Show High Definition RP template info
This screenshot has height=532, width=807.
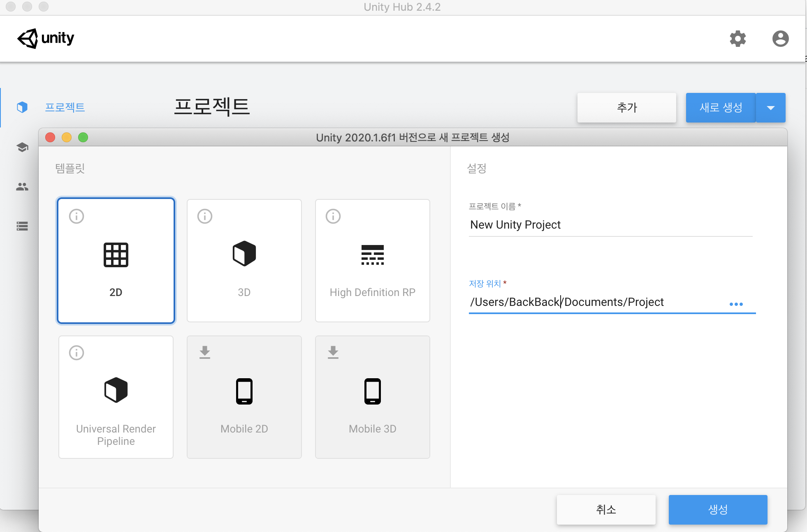pyautogui.click(x=333, y=216)
